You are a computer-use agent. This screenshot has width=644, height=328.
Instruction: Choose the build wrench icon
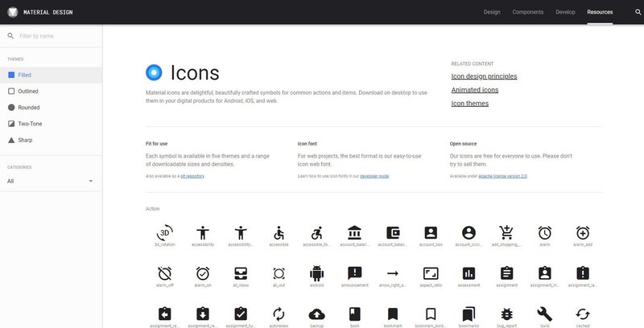point(545,314)
